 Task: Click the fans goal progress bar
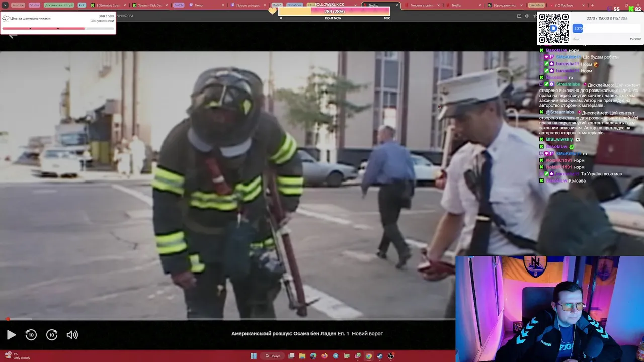[58, 28]
